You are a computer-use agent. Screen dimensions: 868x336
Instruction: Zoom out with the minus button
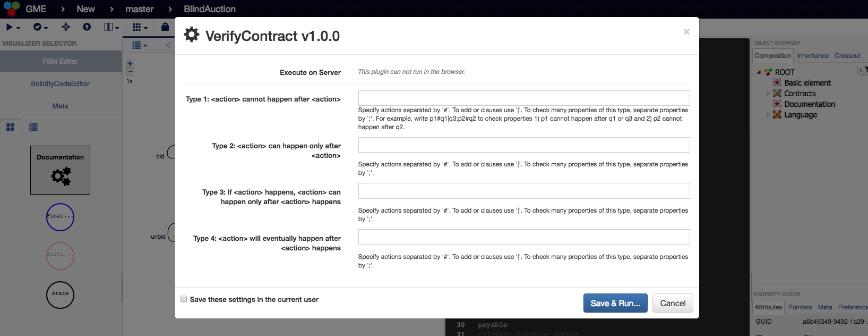(130, 71)
